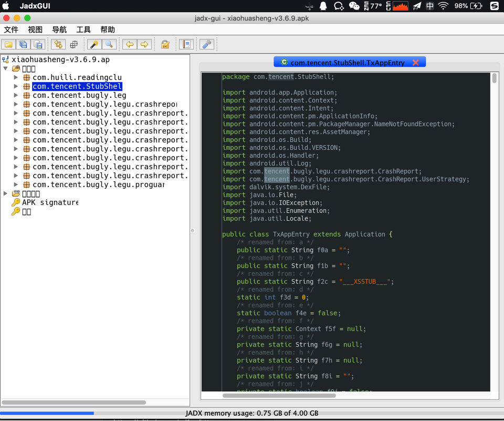Image resolution: width=504 pixels, height=421 pixels.
Task: Click the 'import java.util.Locale;' line
Action: coord(267,219)
